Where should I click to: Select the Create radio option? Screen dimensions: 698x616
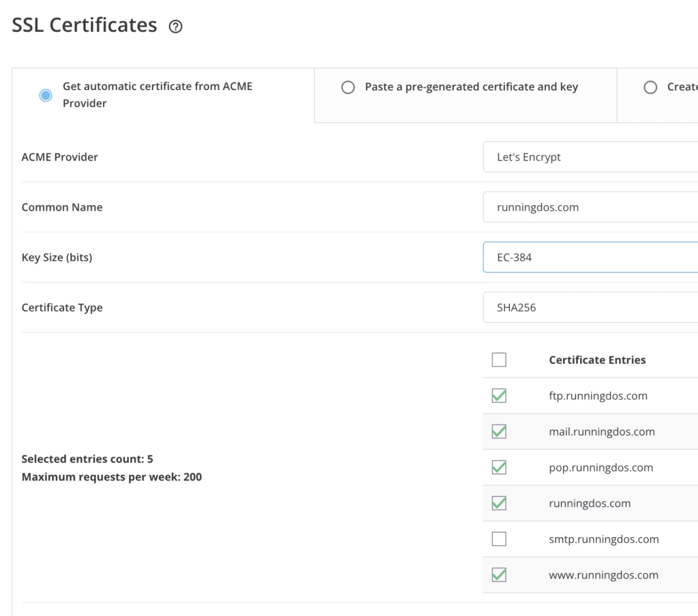pyautogui.click(x=650, y=87)
